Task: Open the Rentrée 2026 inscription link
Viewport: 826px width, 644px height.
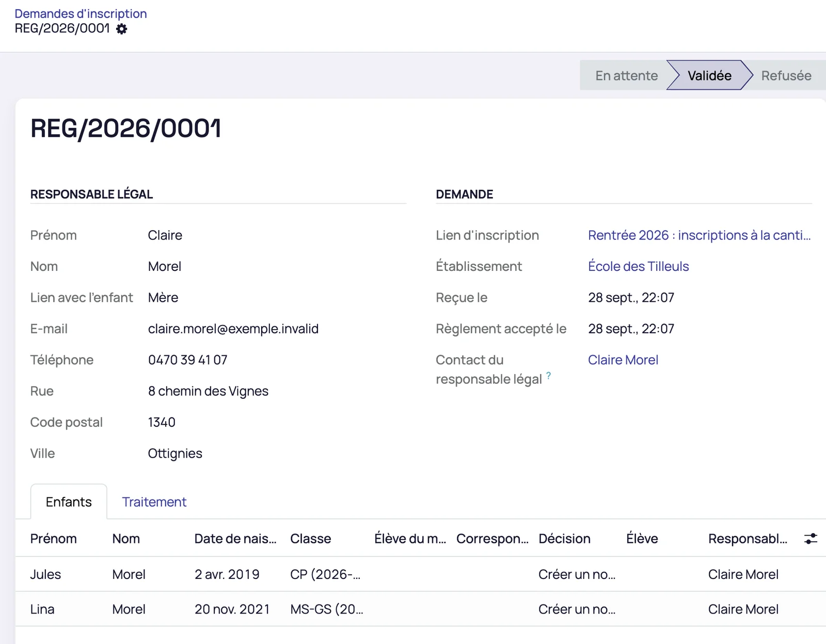Action: pyautogui.click(x=699, y=235)
